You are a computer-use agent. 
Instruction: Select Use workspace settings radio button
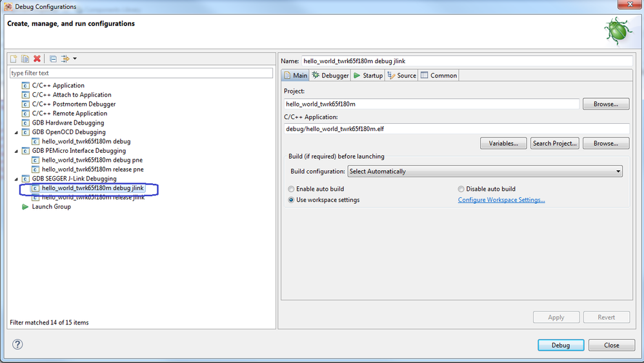pyautogui.click(x=291, y=200)
